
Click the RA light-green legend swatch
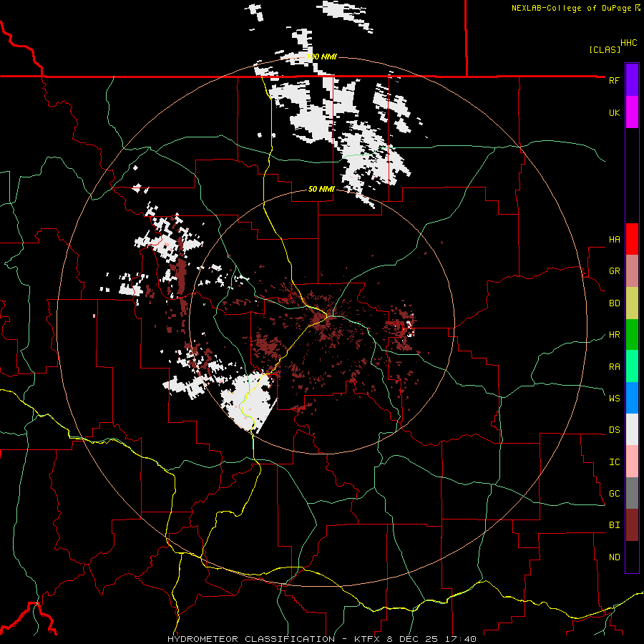pos(632,366)
